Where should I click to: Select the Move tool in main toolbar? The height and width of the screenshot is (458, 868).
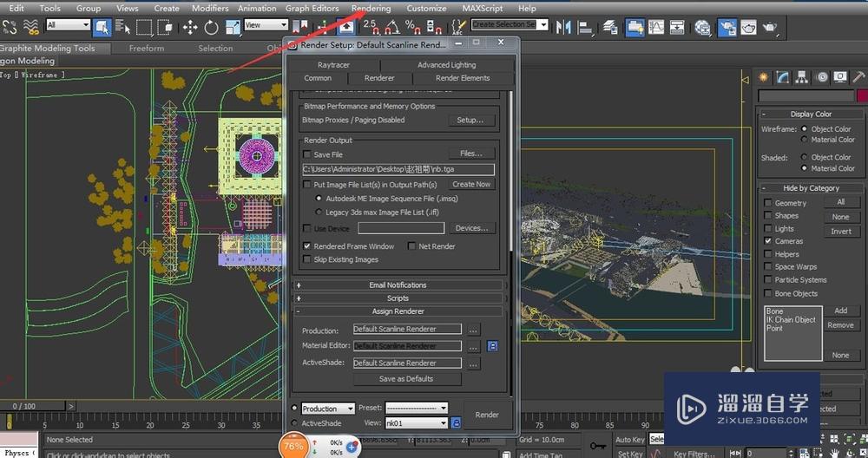pos(190,28)
